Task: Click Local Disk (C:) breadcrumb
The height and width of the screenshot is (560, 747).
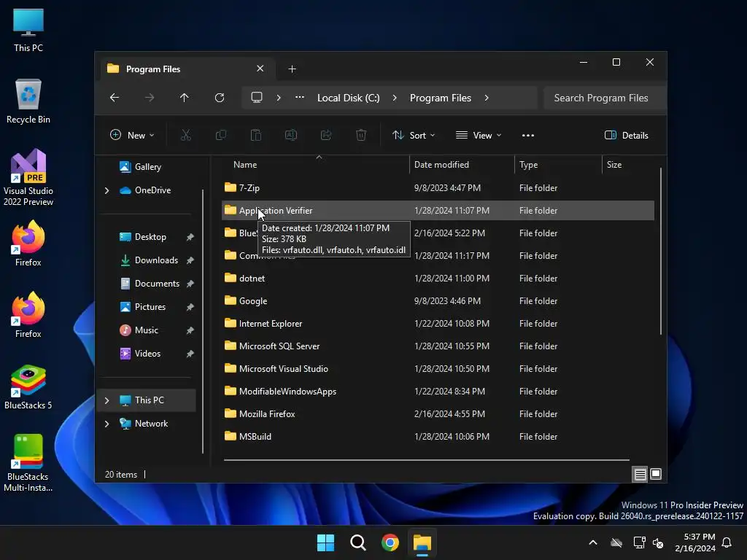Action: tap(348, 98)
